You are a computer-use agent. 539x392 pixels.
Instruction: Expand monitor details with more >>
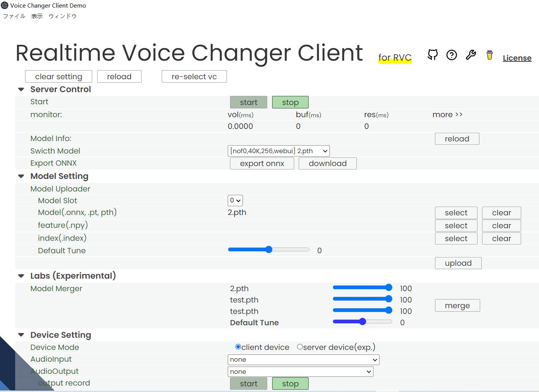pyautogui.click(x=447, y=114)
